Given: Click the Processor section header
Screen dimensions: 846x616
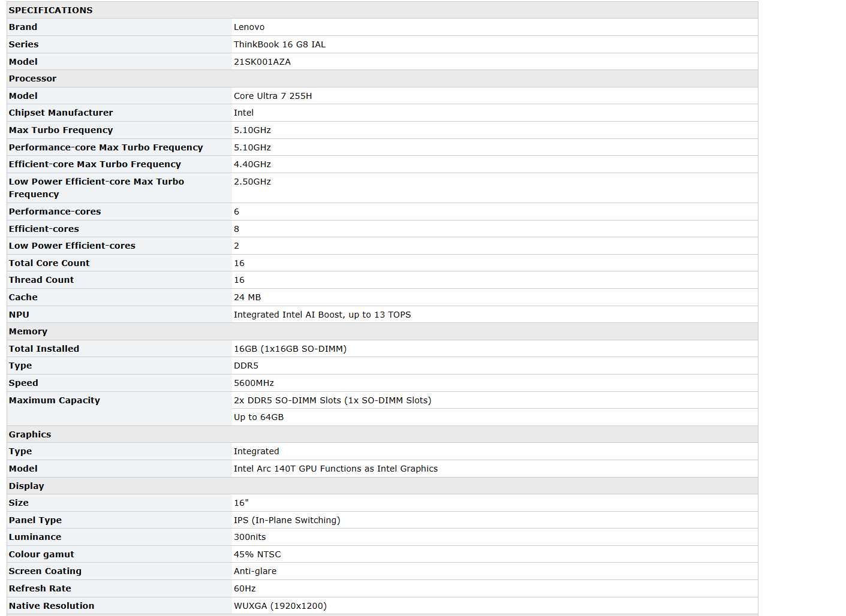Looking at the screenshot, I should tap(32, 78).
